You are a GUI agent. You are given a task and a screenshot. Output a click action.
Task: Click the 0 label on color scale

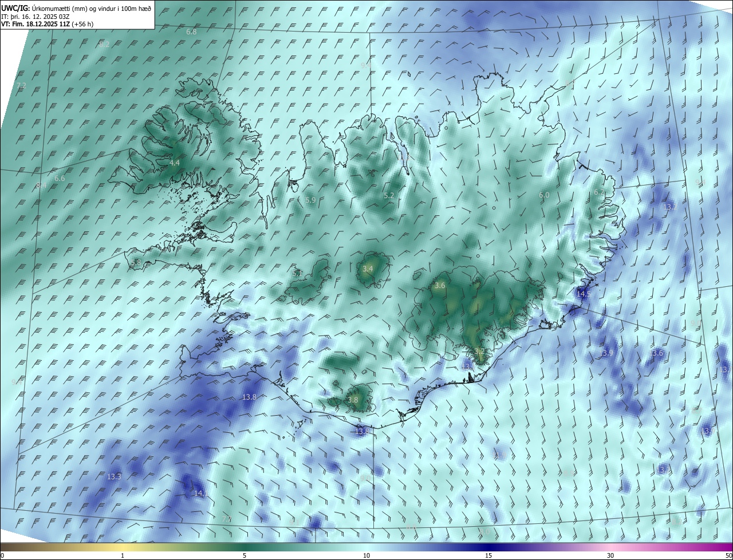(2, 555)
